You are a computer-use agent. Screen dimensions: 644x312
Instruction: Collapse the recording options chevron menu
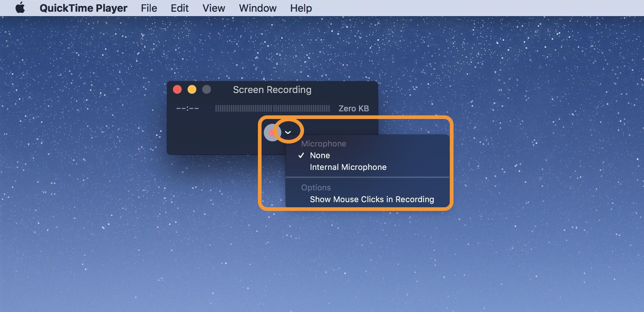coord(288,132)
